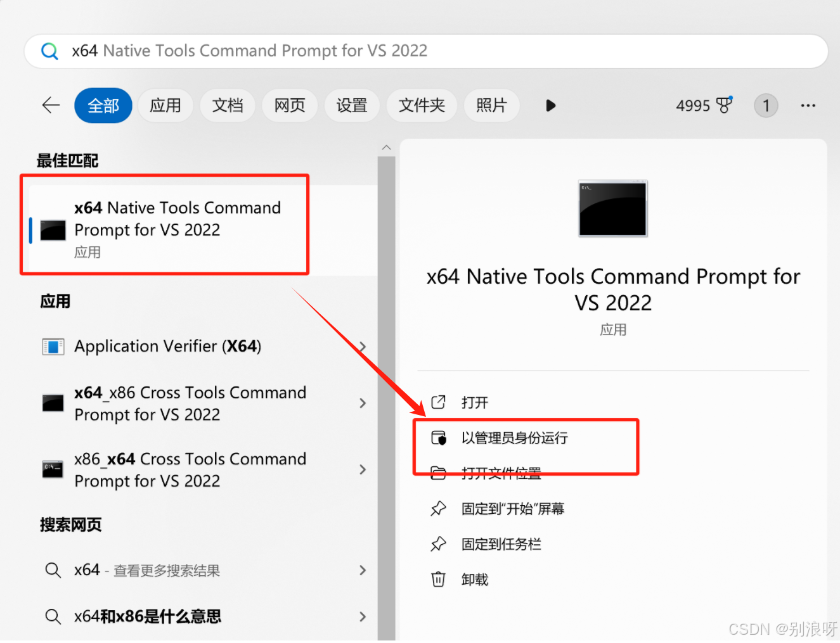Click the folder icon beside 打开文件位置
This screenshot has width=840, height=643.
tap(438, 473)
